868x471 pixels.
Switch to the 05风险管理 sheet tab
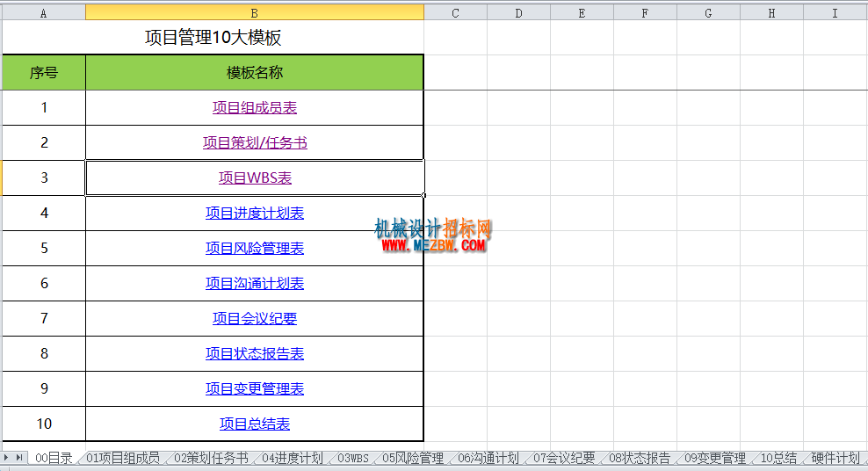coord(413,459)
